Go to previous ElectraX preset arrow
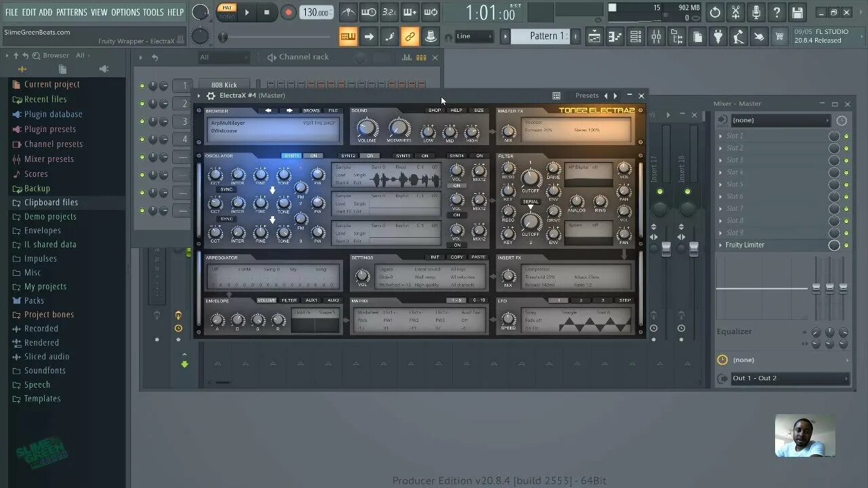The height and width of the screenshot is (488, 868). pyautogui.click(x=606, y=96)
